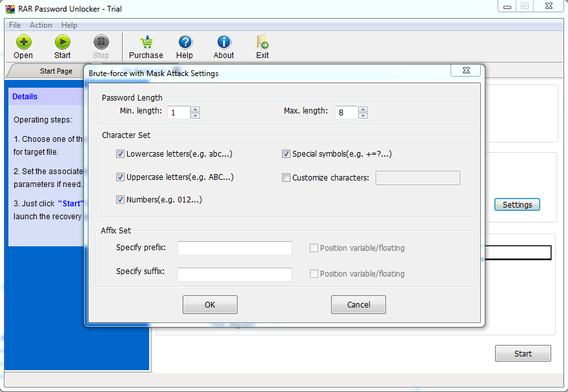This screenshot has height=392, width=568.
Task: Click the green Start toolbar icon
Action: coord(63,43)
